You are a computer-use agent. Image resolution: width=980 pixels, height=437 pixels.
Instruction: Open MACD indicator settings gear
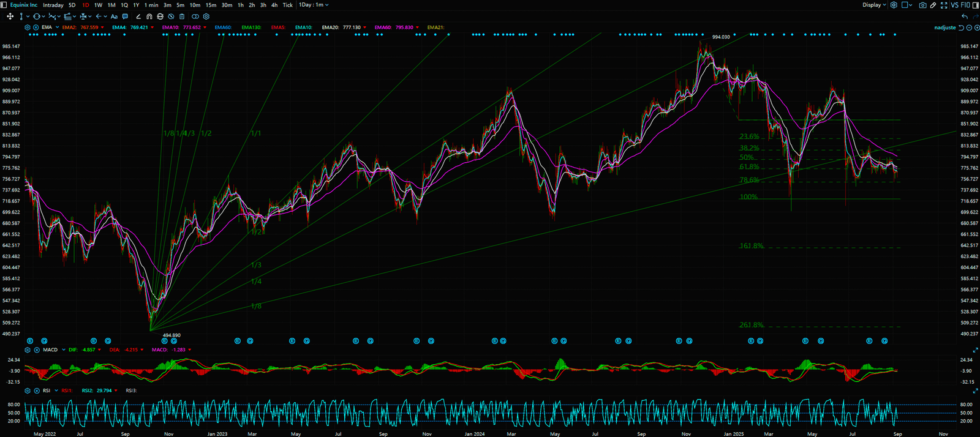coord(28,350)
